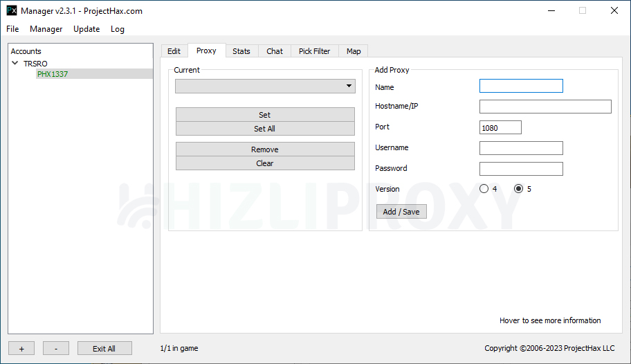Viewport: 631px width, 364px height.
Task: Open the Log menu
Action: tap(118, 29)
